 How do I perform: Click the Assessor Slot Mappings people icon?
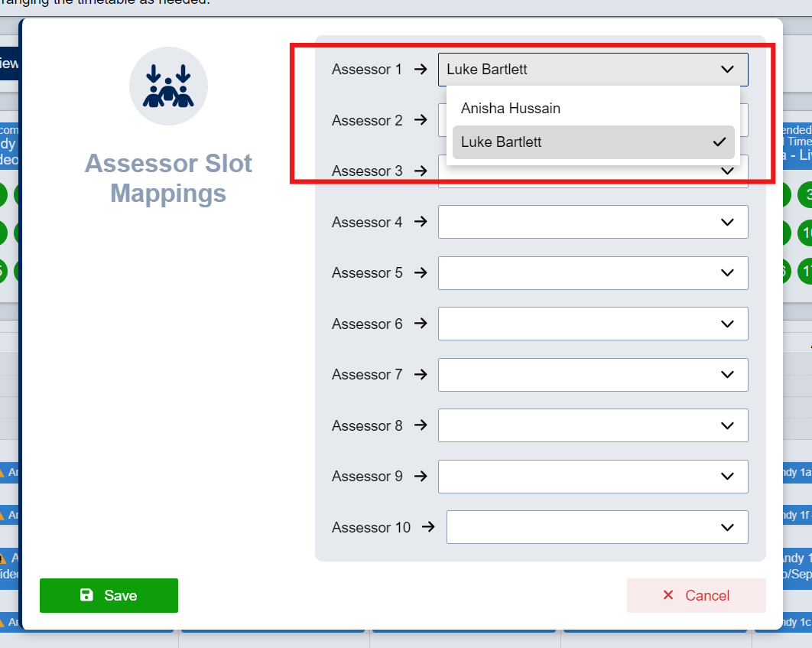click(168, 86)
